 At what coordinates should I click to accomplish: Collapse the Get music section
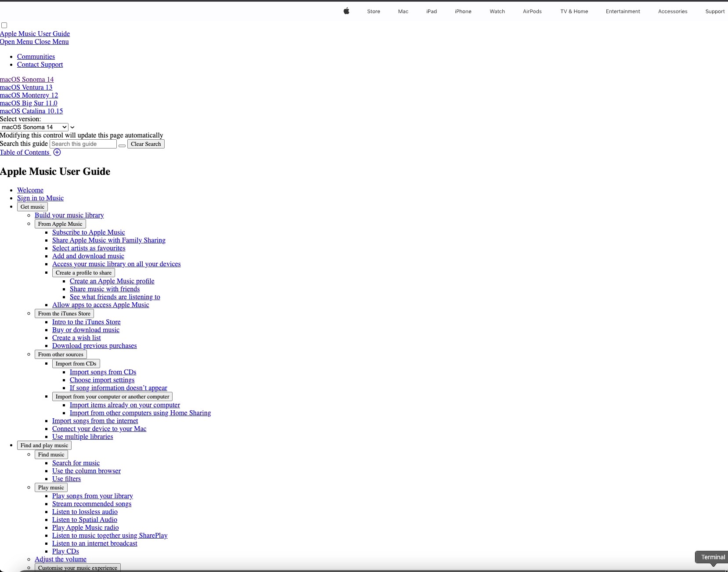tap(32, 207)
